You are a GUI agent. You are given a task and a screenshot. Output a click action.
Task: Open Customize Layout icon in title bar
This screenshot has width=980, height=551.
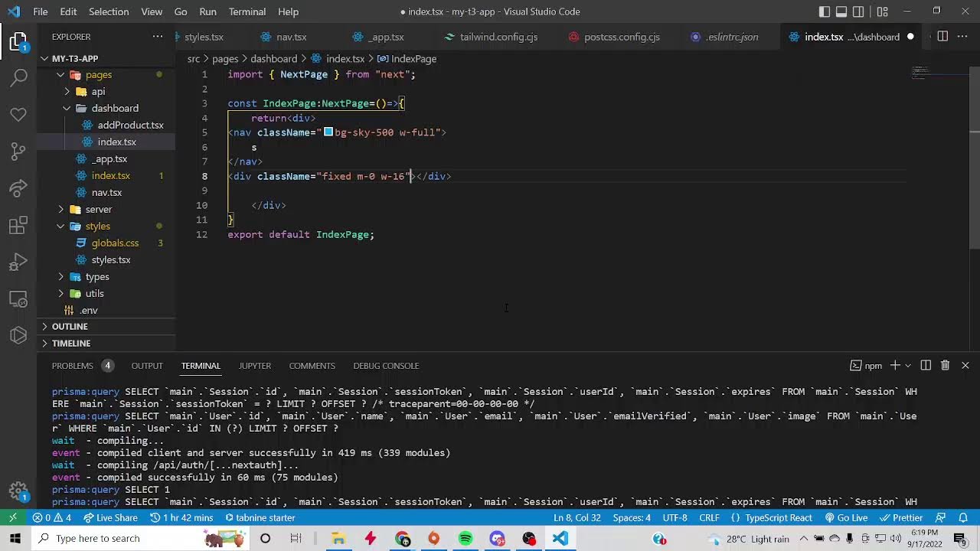click(883, 11)
